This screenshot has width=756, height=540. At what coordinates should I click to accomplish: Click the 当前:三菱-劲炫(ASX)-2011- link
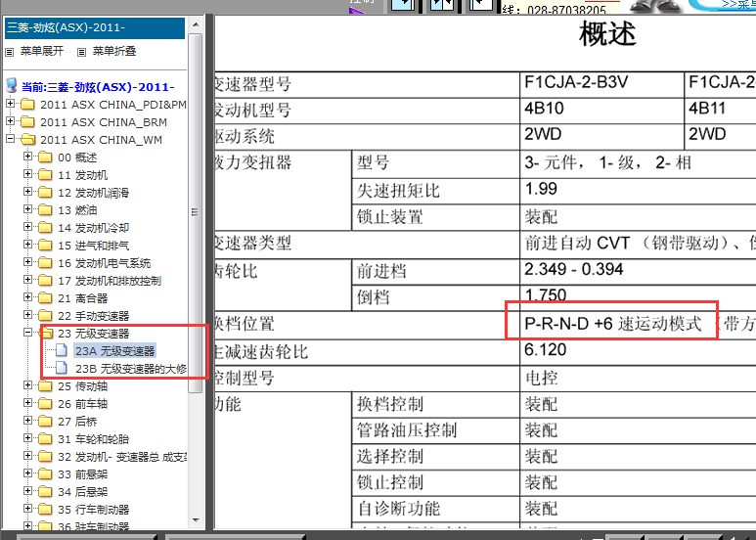click(98, 87)
